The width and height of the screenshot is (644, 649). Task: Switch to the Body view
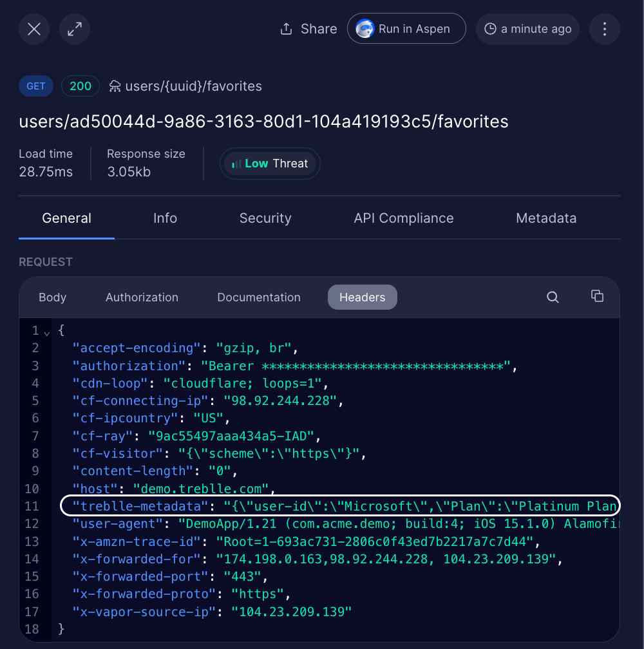click(x=52, y=297)
